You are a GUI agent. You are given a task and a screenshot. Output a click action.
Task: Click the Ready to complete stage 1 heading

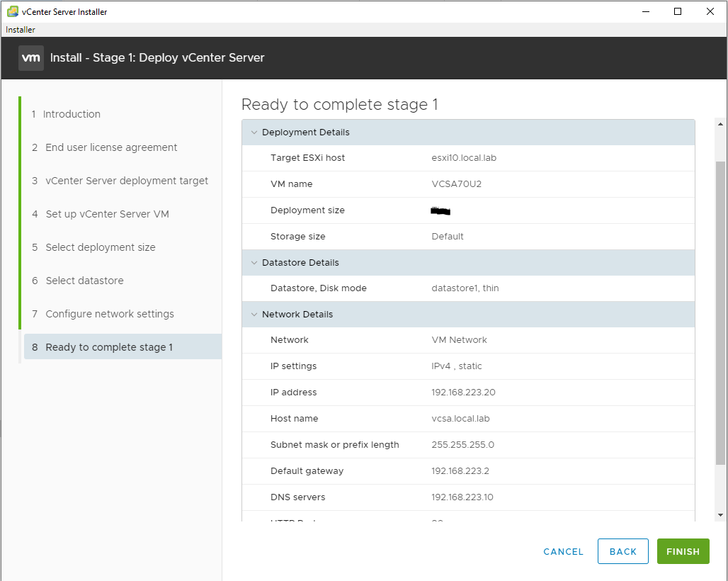(340, 104)
